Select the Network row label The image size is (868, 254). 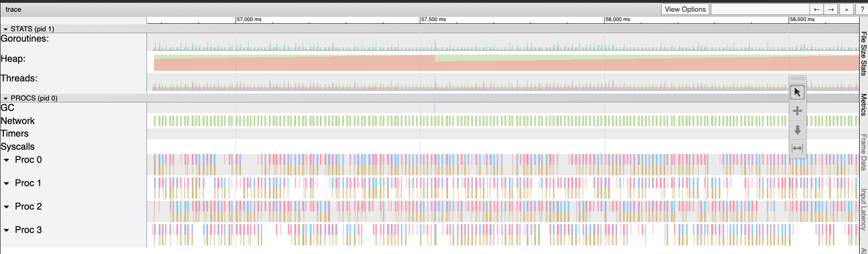pyautogui.click(x=18, y=121)
